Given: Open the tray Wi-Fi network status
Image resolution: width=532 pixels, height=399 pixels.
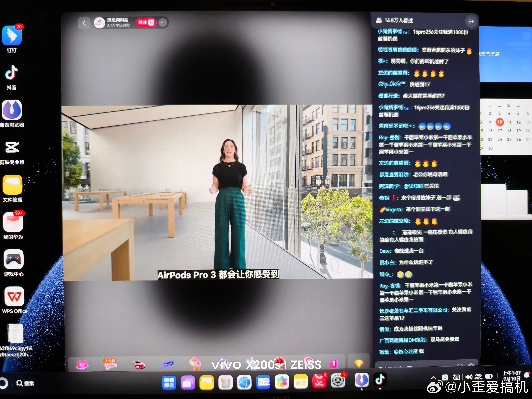Looking at the screenshot, I should click(478, 377).
